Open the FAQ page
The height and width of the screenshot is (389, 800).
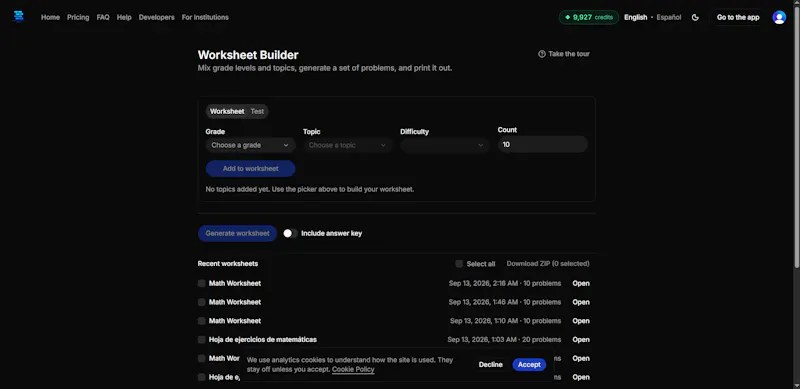103,17
